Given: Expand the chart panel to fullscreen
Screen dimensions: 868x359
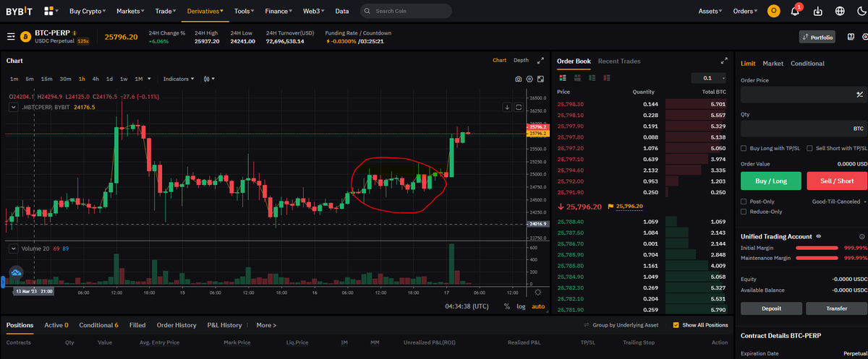Looking at the screenshot, I should coord(540,61).
